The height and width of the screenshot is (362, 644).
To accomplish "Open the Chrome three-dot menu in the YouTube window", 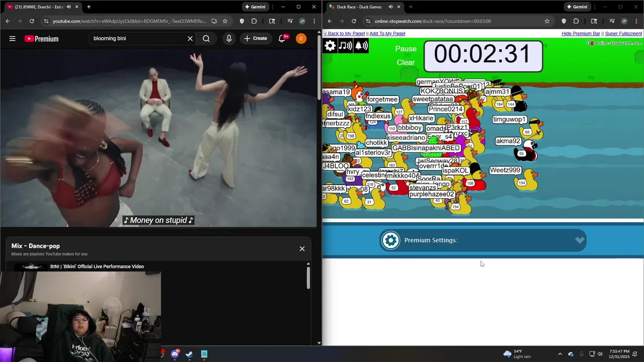I will (x=314, y=21).
